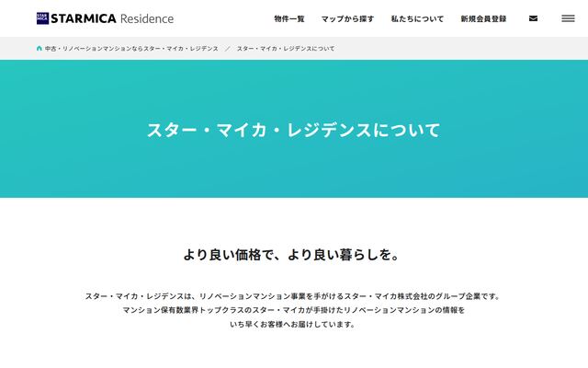Select マップから探す menu item
Viewport: 588px width, 368px height.
click(x=347, y=18)
